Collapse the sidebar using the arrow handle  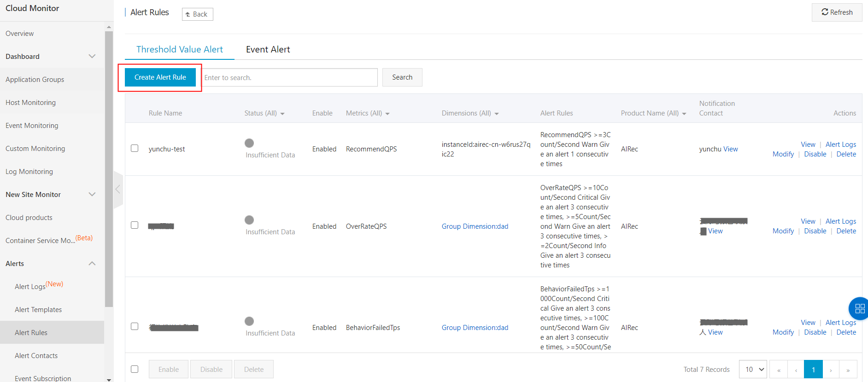coord(118,189)
